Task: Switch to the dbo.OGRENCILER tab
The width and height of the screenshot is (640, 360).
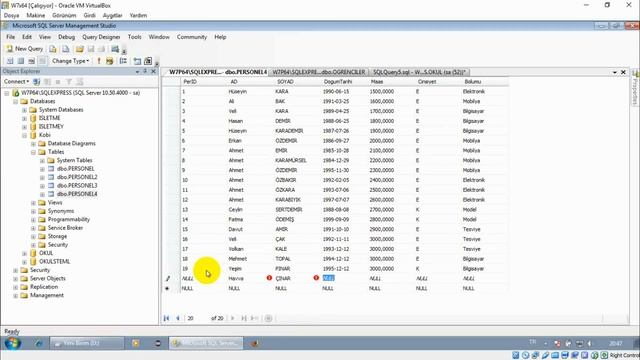Action: [319, 72]
